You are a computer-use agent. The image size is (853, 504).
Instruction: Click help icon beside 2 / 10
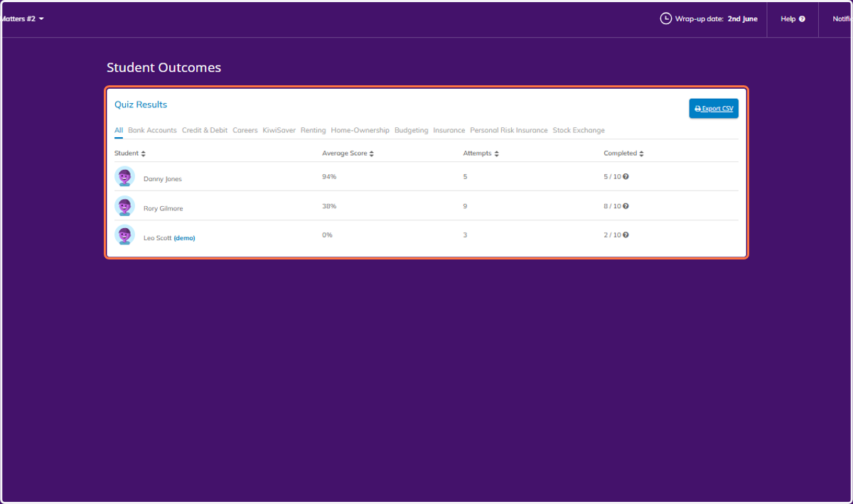626,235
